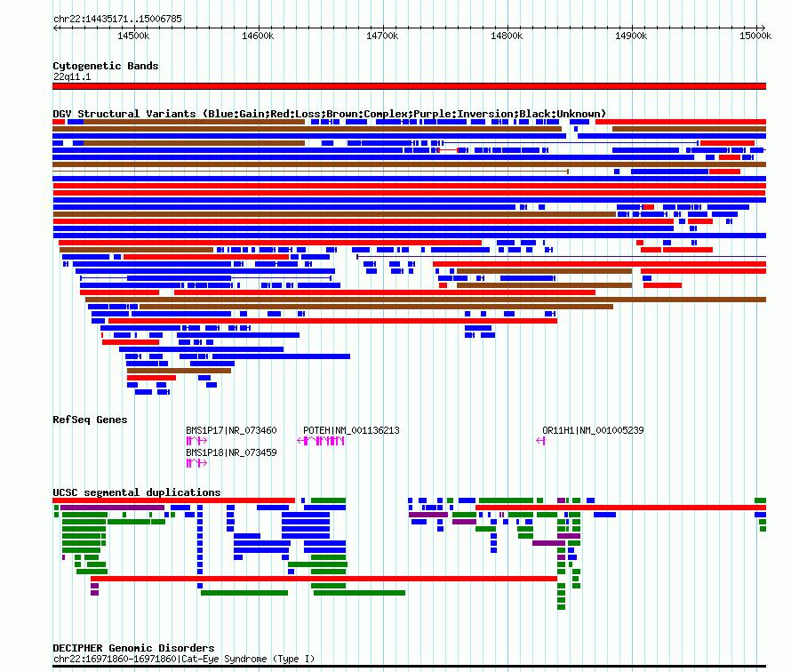791x672 pixels.
Task: Click the 14500k ruler label
Action: tap(133, 36)
